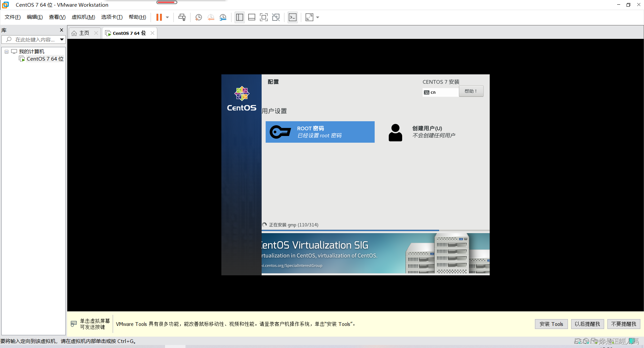Click the 不要提醒我 button
The height and width of the screenshot is (348, 644).
tap(624, 324)
